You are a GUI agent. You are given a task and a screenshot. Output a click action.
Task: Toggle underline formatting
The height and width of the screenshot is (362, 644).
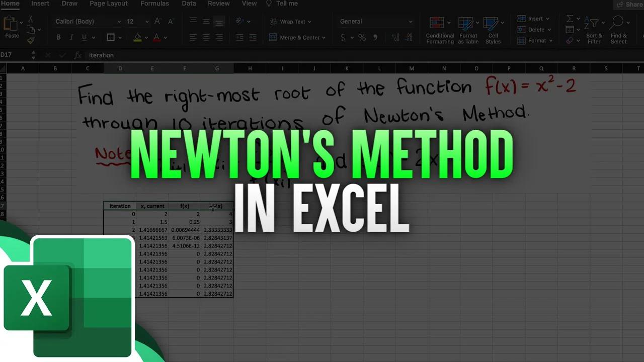tap(83, 37)
